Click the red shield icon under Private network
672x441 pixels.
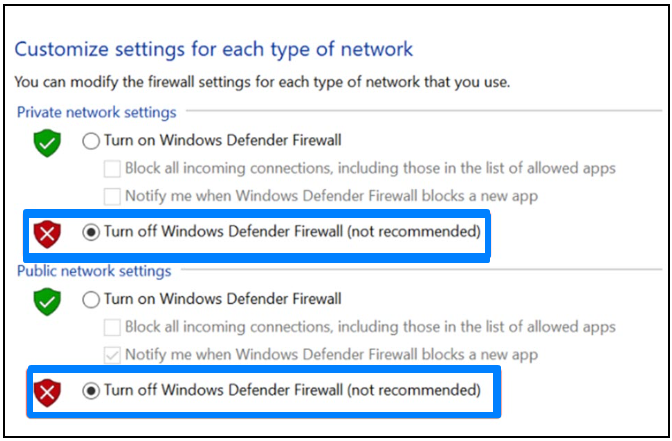(46, 234)
